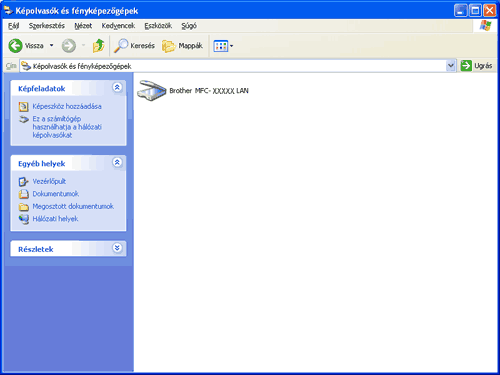Open the Vissza history dropdown arrow

tap(52, 45)
